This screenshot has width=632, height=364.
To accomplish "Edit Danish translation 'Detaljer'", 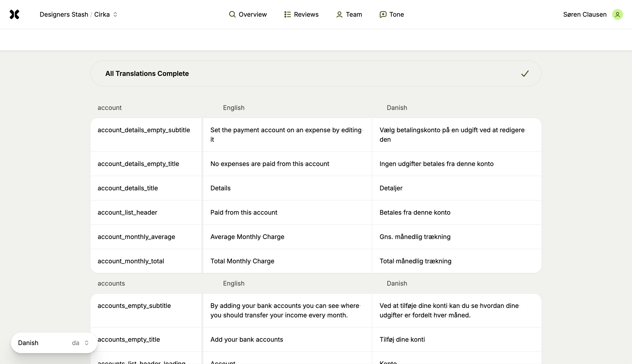I will click(391, 188).
